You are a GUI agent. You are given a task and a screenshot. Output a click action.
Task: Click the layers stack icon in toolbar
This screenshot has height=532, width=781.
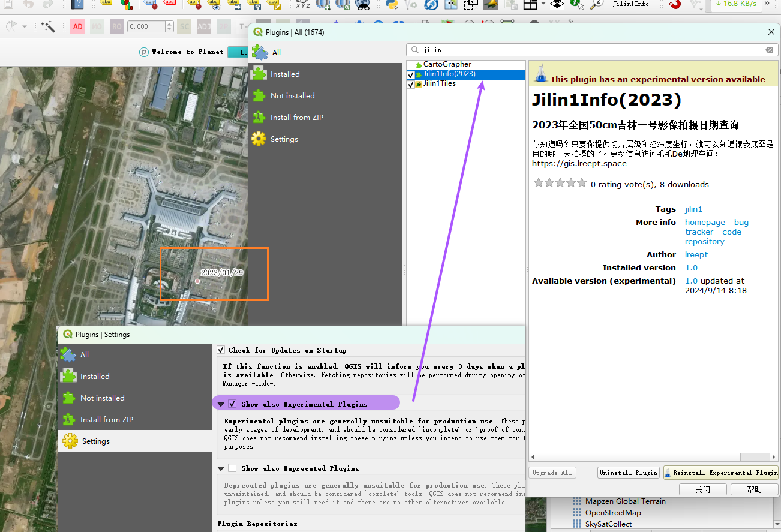557,4
